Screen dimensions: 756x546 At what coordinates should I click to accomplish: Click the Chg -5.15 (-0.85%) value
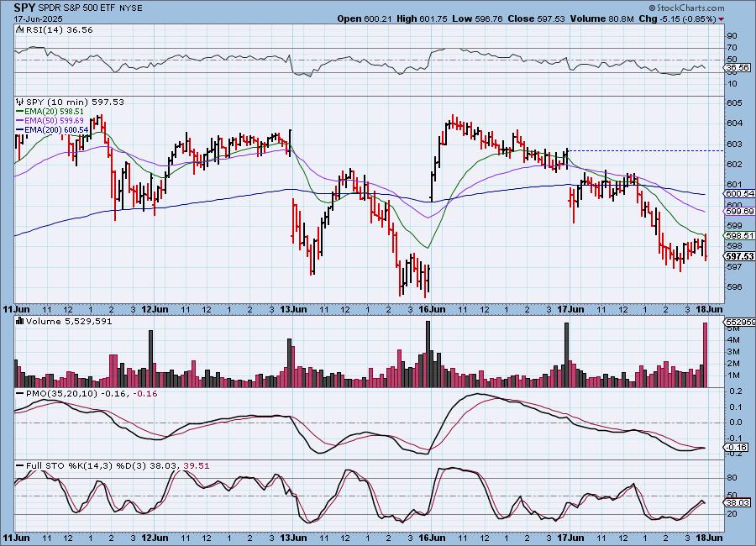tap(678, 18)
